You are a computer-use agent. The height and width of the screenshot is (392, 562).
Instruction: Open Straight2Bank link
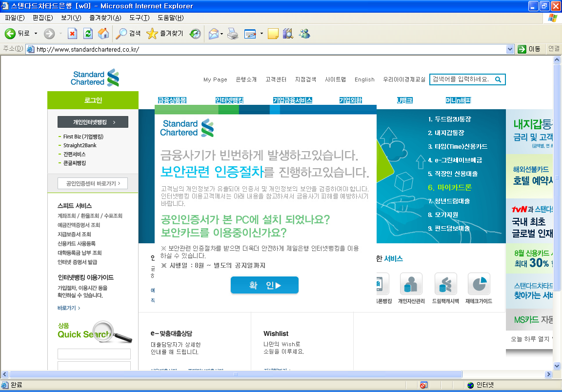coord(80,145)
